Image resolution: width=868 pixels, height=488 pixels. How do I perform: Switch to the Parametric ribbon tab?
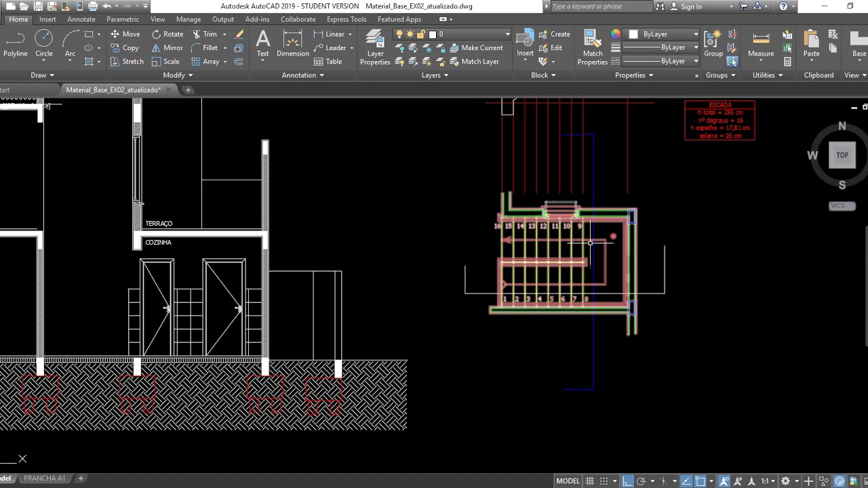[x=123, y=20]
